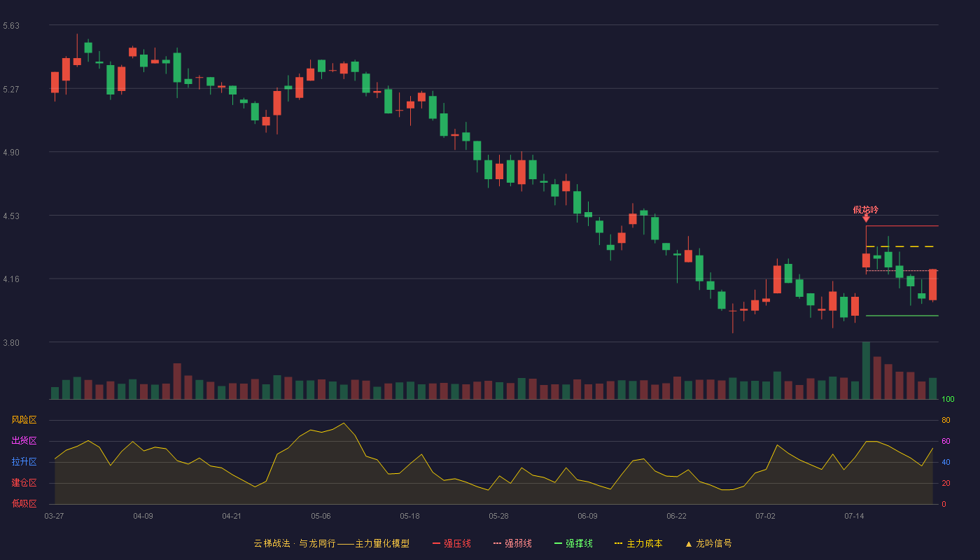Click the 04-09 date label
This screenshot has height=560, width=980.
143,516
